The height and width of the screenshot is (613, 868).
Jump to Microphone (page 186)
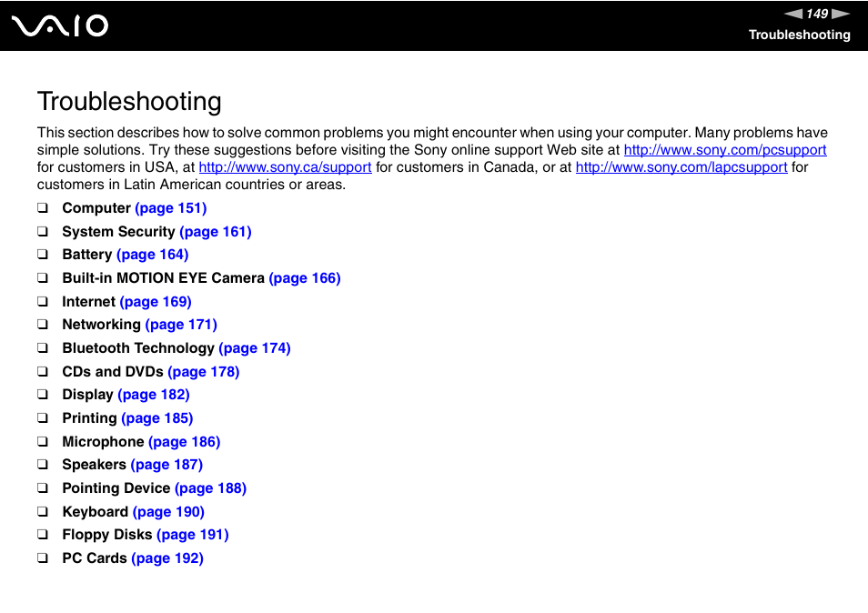[x=185, y=442]
